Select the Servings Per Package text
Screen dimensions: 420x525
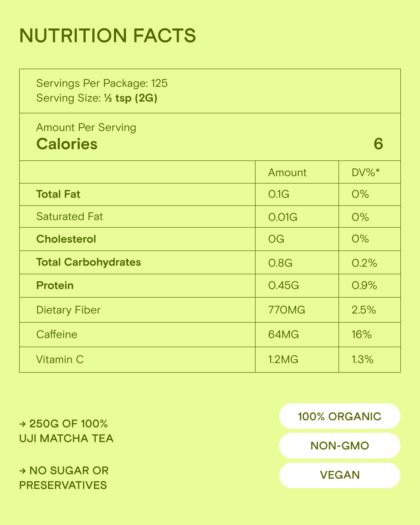click(x=102, y=83)
